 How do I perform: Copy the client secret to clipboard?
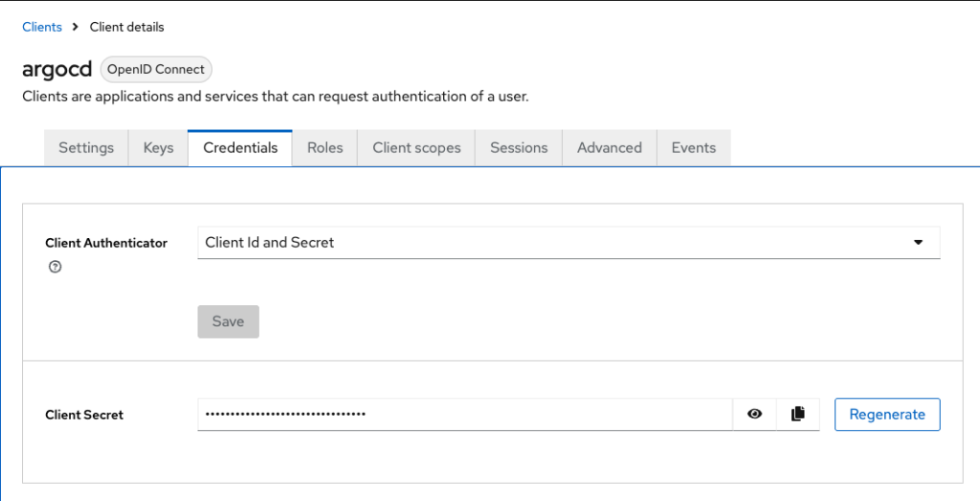(798, 414)
